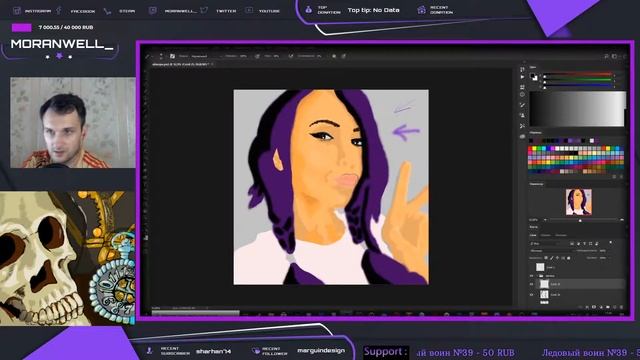Lock transparent pixels in Layers panel

pos(546,258)
